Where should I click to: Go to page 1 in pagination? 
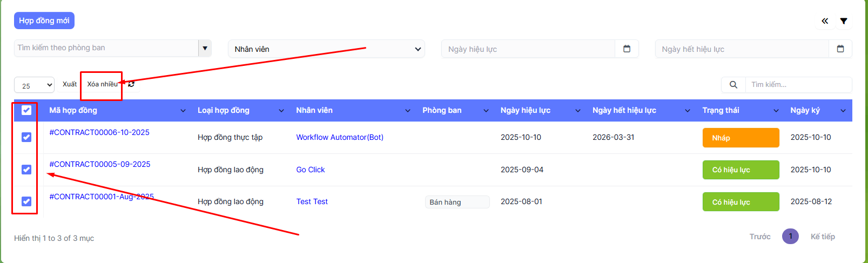(790, 237)
